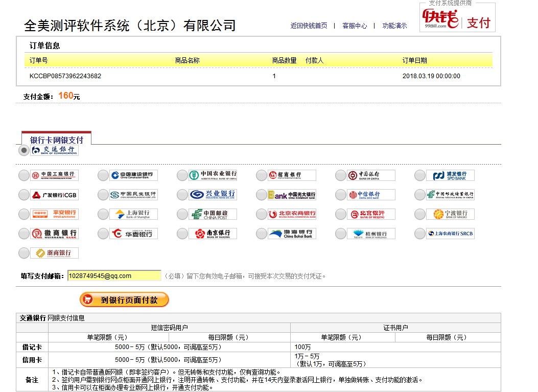Screen dimensions: 538x392
Task: Click the 中国民生银行 logo
Action: tap(133, 195)
